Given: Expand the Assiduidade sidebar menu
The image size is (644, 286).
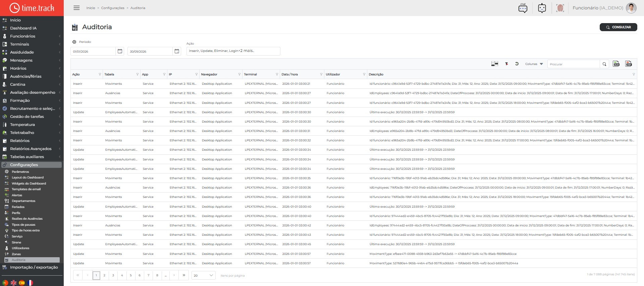Looking at the screenshot, I should [x=32, y=52].
